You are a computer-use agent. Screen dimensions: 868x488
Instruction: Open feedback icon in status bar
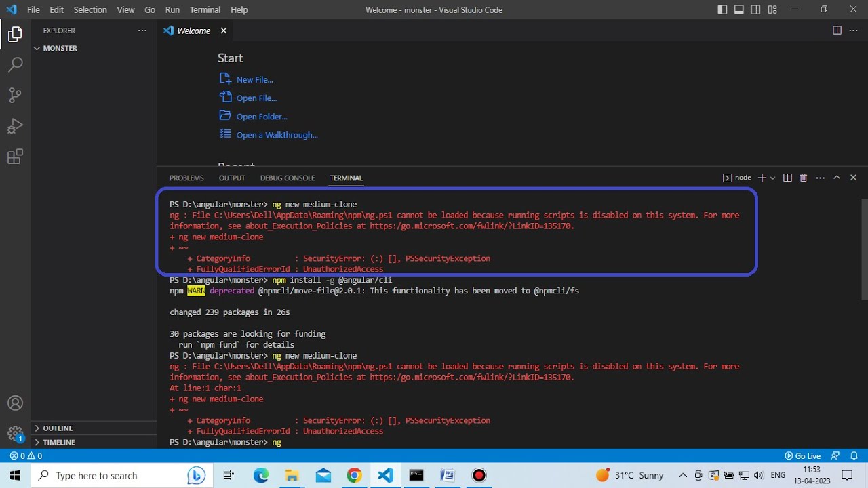(x=835, y=455)
